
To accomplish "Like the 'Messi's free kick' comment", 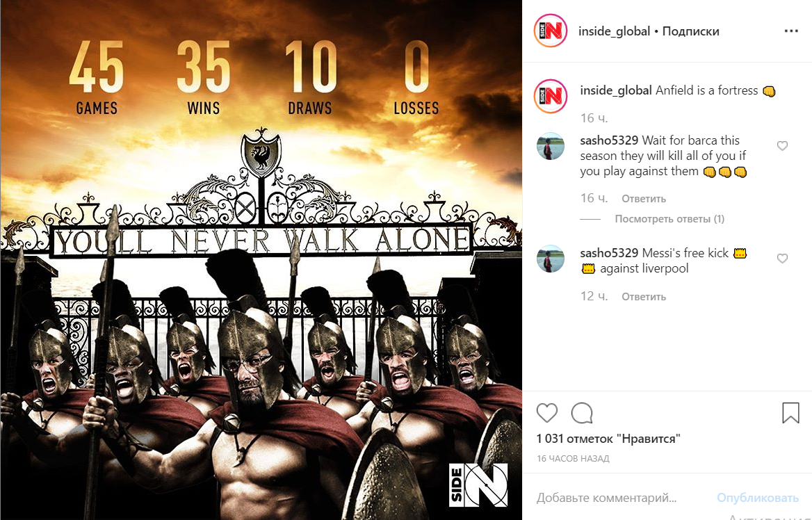I will pyautogui.click(x=783, y=259).
